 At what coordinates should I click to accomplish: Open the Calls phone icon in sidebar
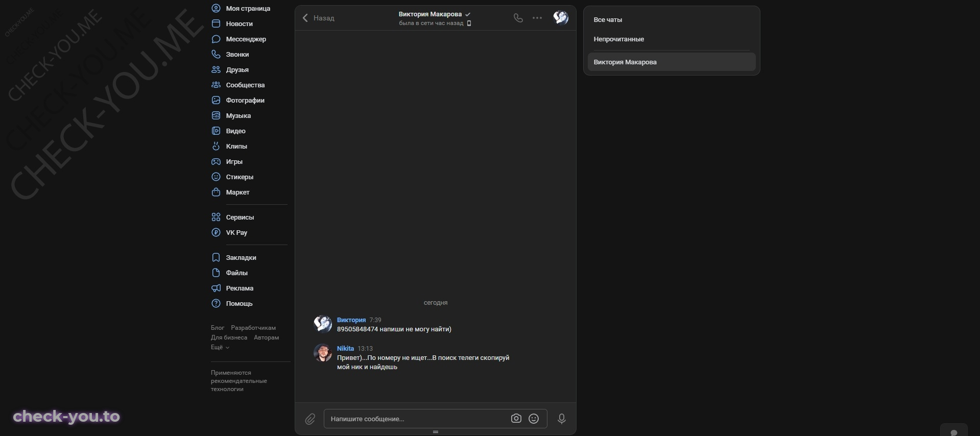(x=216, y=54)
